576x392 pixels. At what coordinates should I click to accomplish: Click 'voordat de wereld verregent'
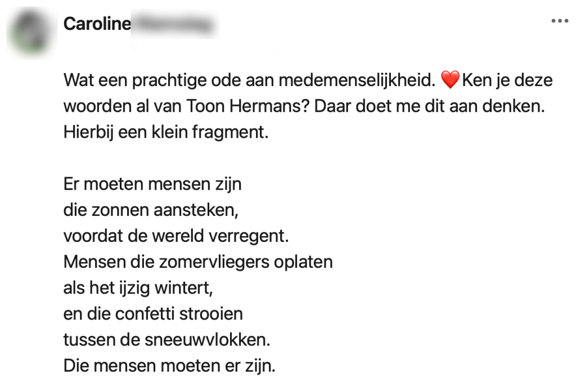pos(174,236)
